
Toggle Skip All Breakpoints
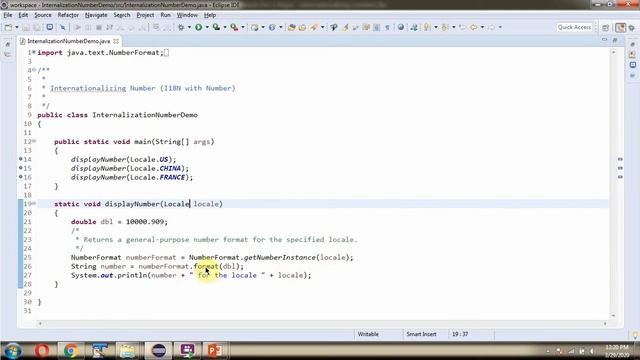[x=62, y=27]
